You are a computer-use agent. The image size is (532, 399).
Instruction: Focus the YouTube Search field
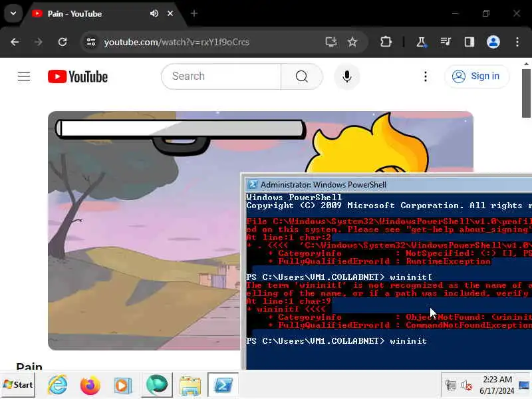pos(221,76)
